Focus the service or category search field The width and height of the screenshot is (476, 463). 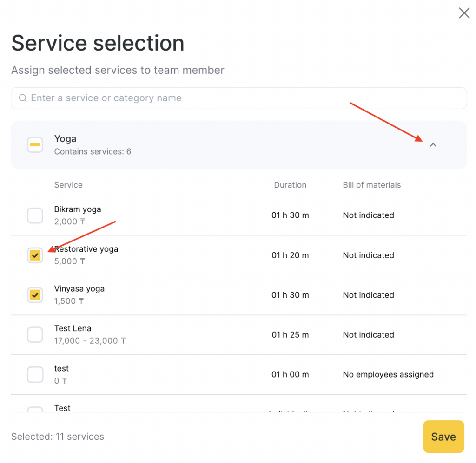pos(242,98)
